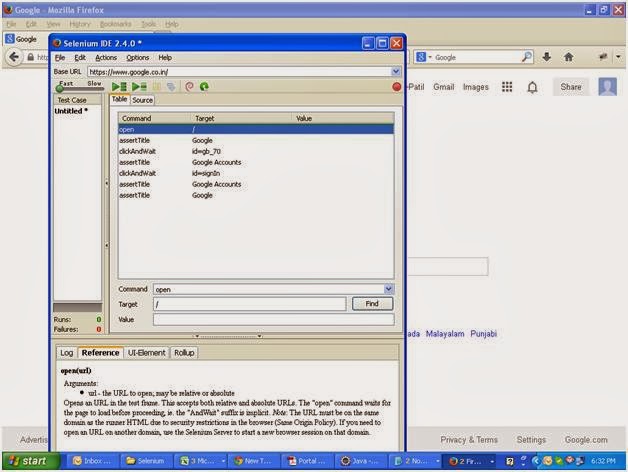Select the Untitled test case

point(71,111)
